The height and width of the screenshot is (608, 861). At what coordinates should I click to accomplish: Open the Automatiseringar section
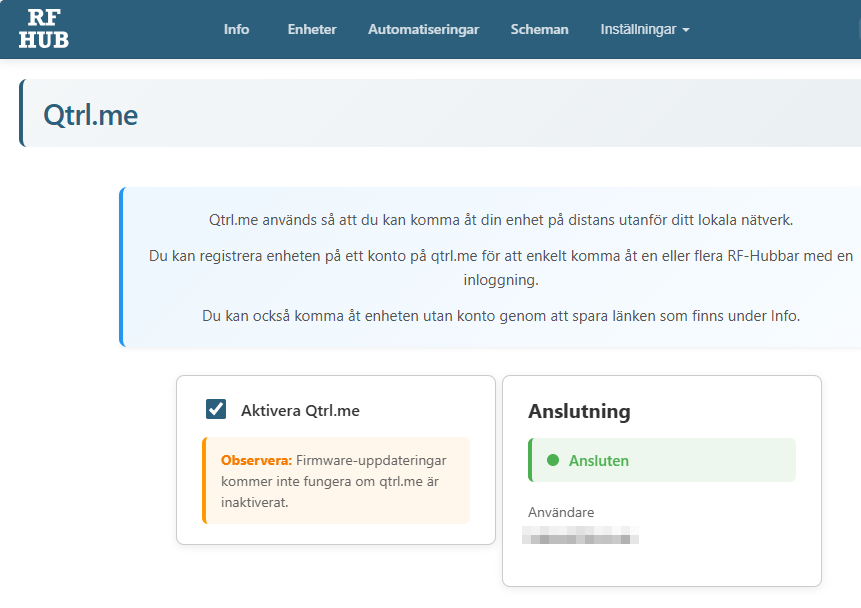pyautogui.click(x=423, y=29)
